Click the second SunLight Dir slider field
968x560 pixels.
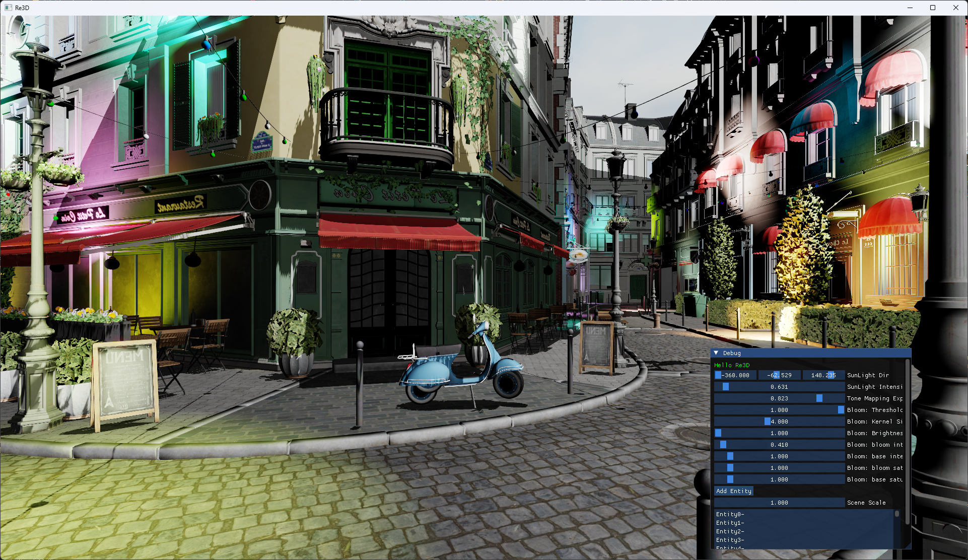tap(779, 375)
